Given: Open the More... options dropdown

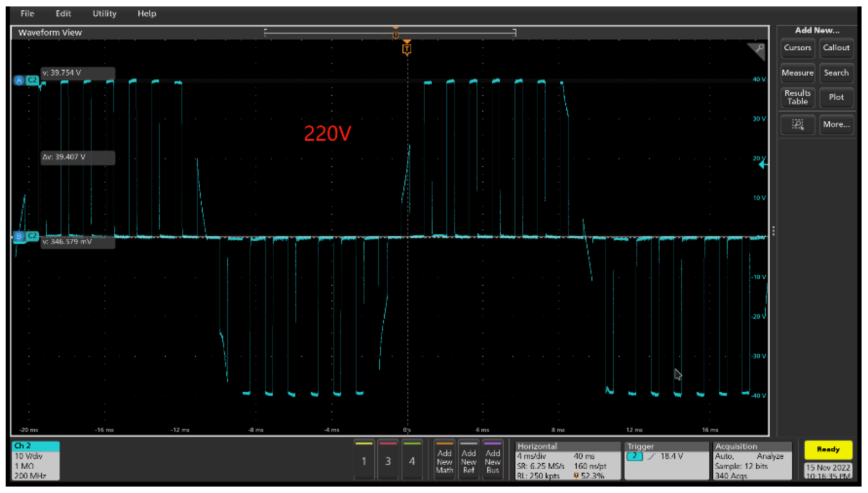Looking at the screenshot, I should (836, 124).
